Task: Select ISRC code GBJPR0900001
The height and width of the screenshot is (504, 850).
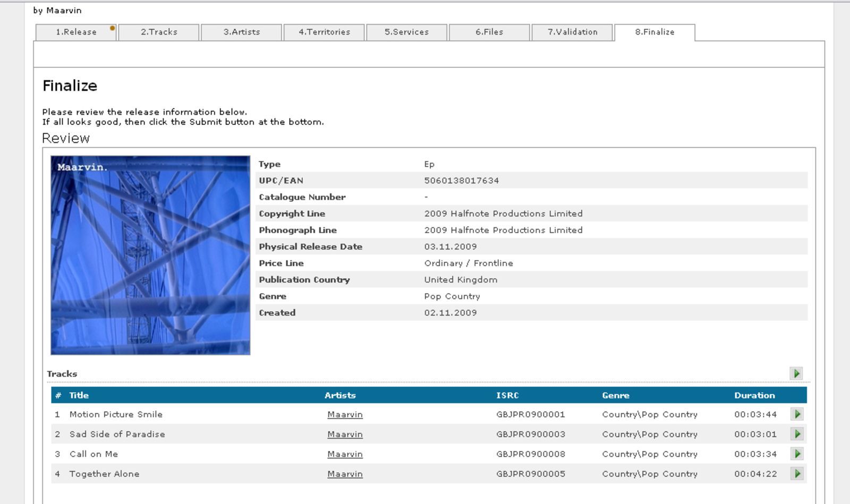Action: point(531,414)
